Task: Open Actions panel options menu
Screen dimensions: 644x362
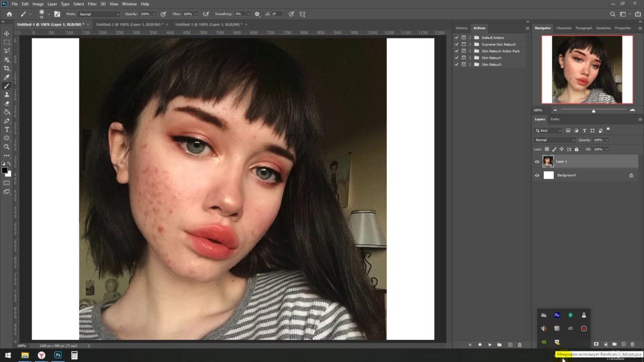Action: [527, 28]
